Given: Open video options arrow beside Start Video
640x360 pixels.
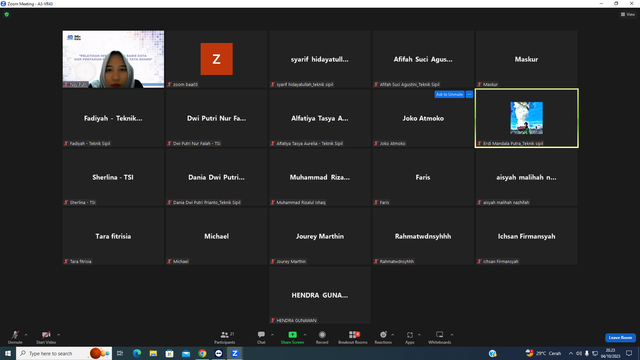Looking at the screenshot, I should tap(59, 335).
